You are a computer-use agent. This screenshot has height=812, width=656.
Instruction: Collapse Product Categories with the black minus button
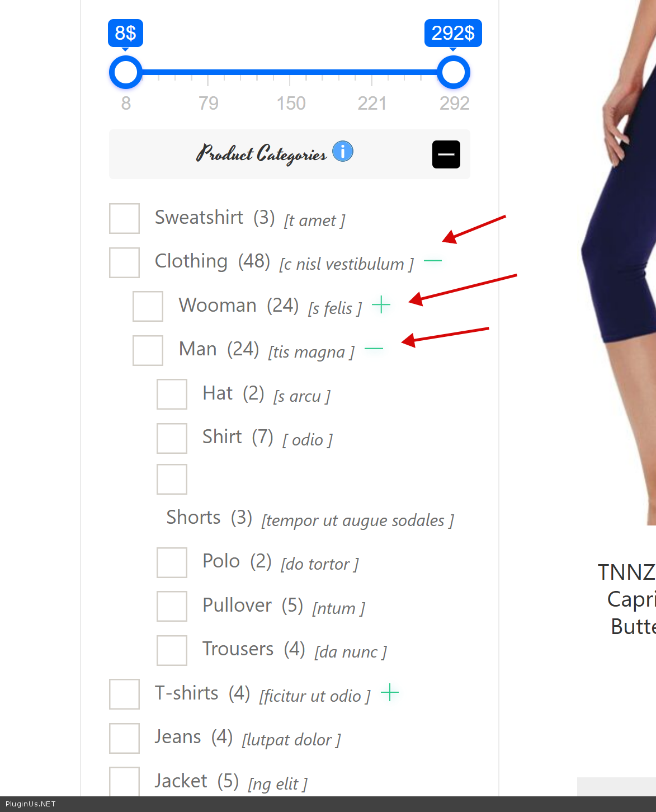(x=446, y=154)
